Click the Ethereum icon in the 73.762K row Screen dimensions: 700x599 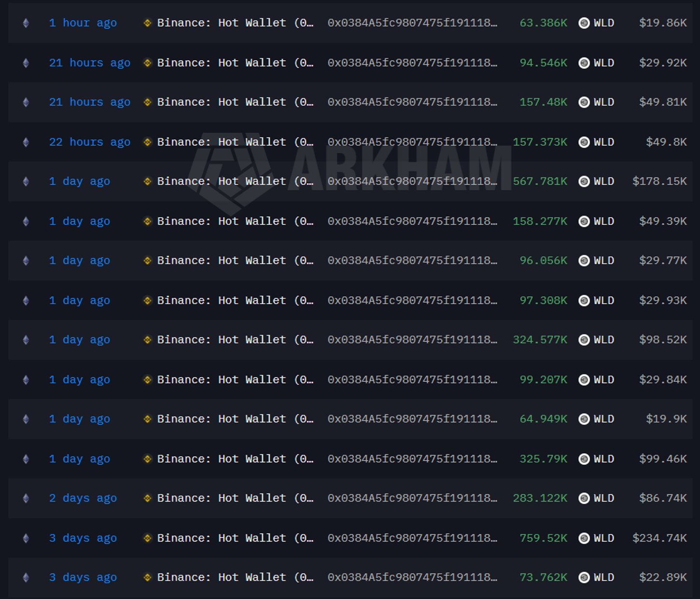coord(26,577)
